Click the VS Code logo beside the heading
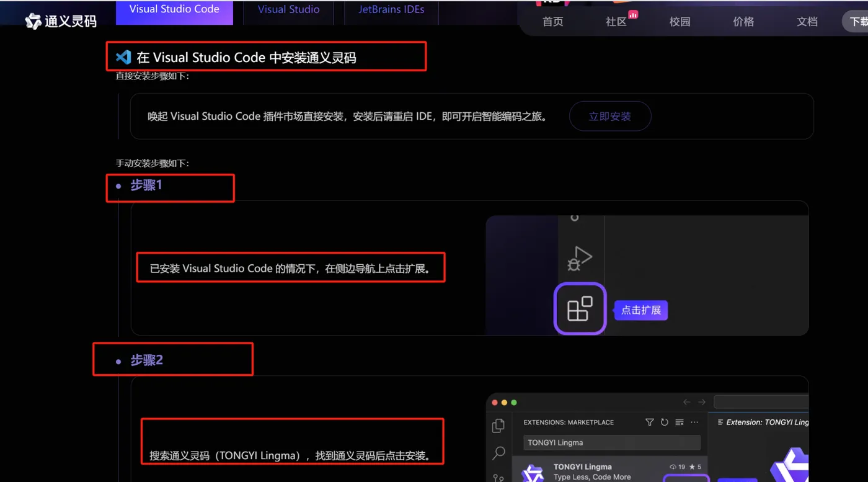868x482 pixels. [x=123, y=58]
